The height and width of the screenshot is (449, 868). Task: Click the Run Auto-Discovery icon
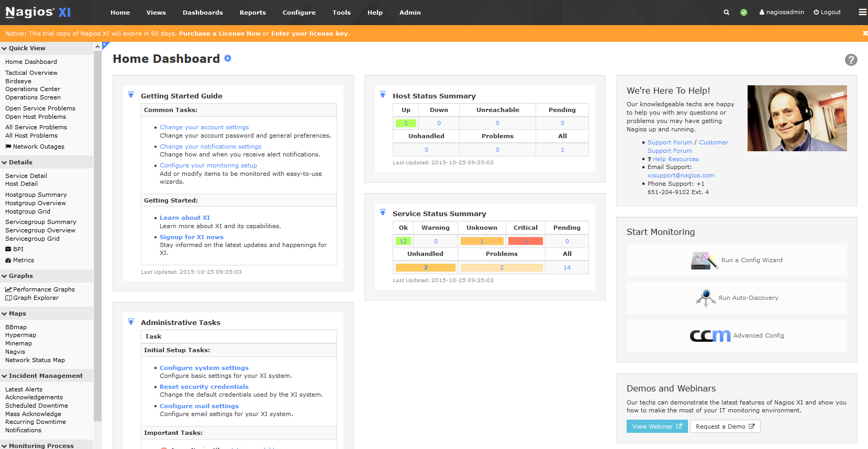(706, 298)
